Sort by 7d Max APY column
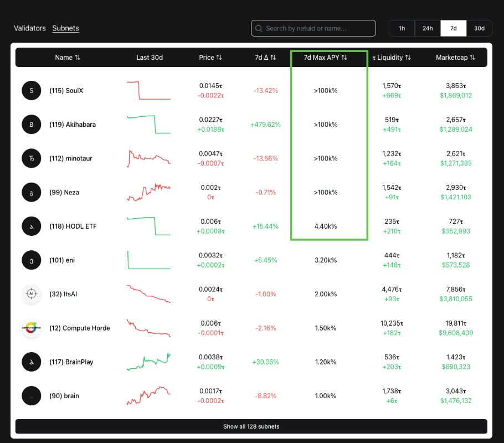 point(326,58)
